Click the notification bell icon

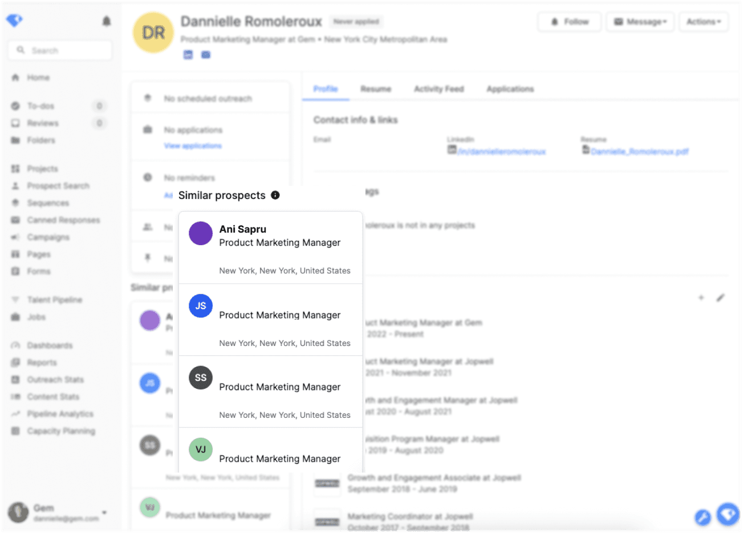(106, 22)
